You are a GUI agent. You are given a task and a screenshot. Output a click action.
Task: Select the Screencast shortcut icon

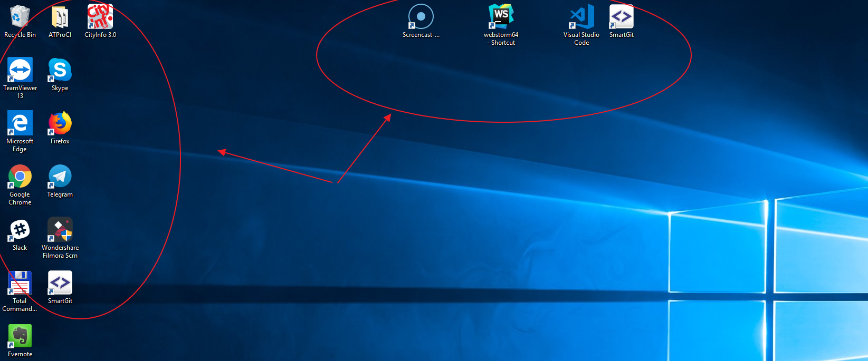click(x=421, y=17)
